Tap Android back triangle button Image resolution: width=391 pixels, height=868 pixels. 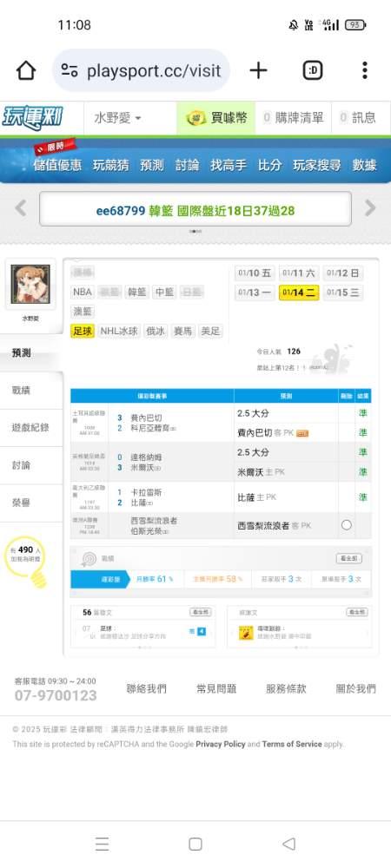(x=288, y=844)
